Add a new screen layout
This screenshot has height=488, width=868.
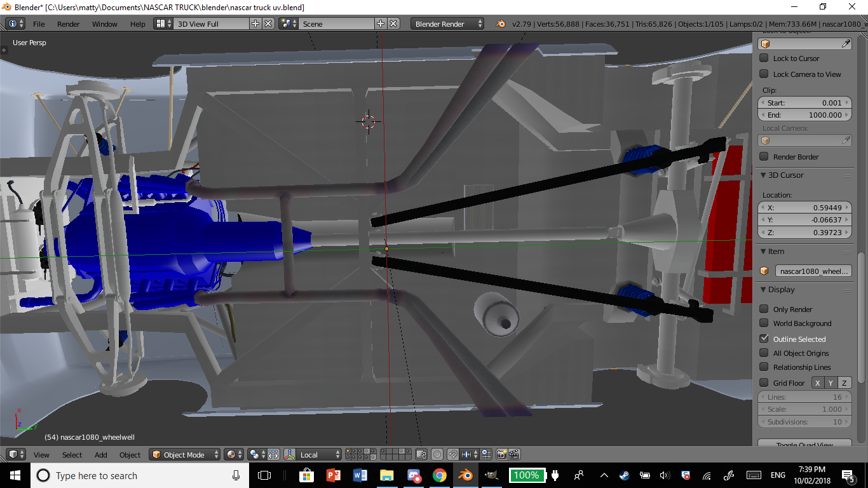point(255,24)
